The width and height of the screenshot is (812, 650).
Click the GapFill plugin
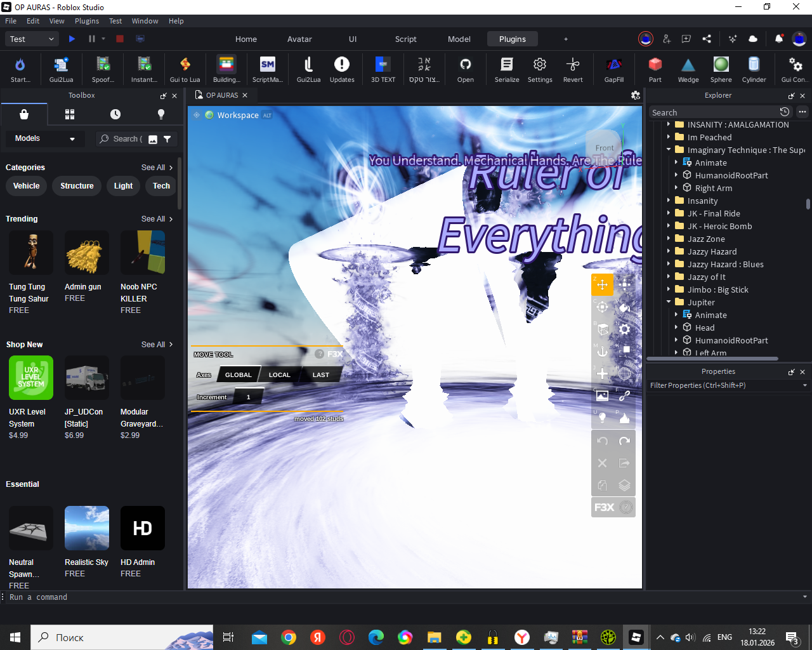pos(614,69)
